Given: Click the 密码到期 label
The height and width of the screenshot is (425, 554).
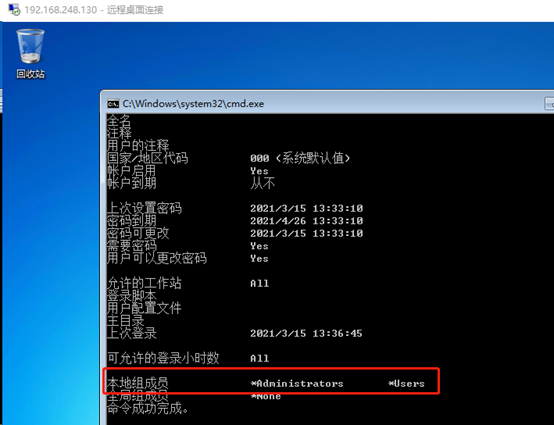Looking at the screenshot, I should click(132, 221).
